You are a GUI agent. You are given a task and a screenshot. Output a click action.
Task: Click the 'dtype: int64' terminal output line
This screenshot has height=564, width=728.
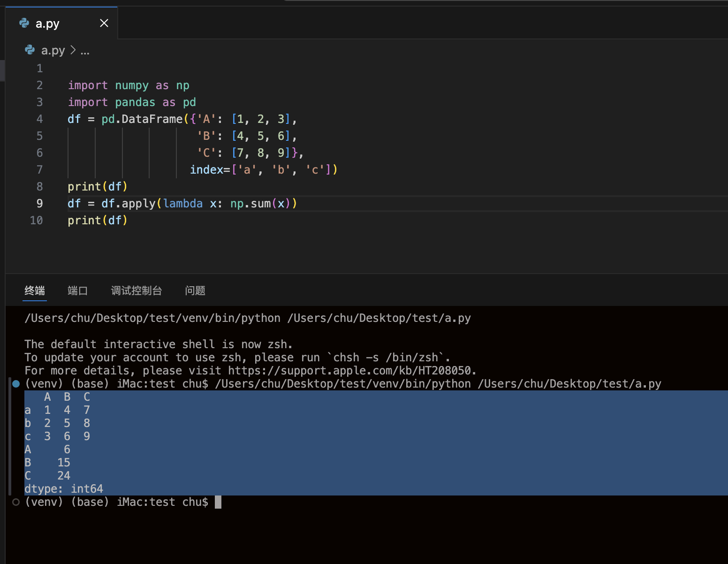[x=64, y=489]
